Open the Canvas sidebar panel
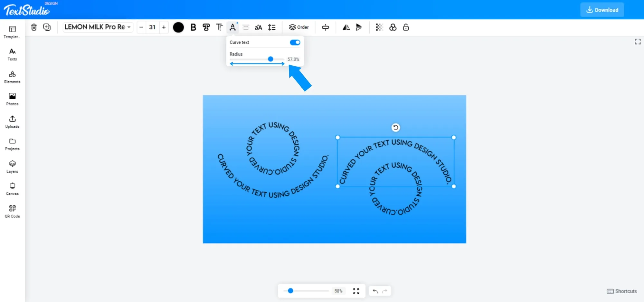 click(x=12, y=189)
